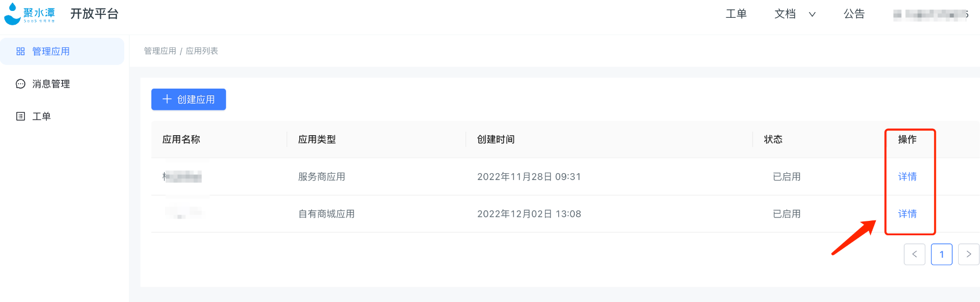The height and width of the screenshot is (302, 980).
Task: Select the 管理应用 grid icon in sidebar
Action: (x=21, y=51)
